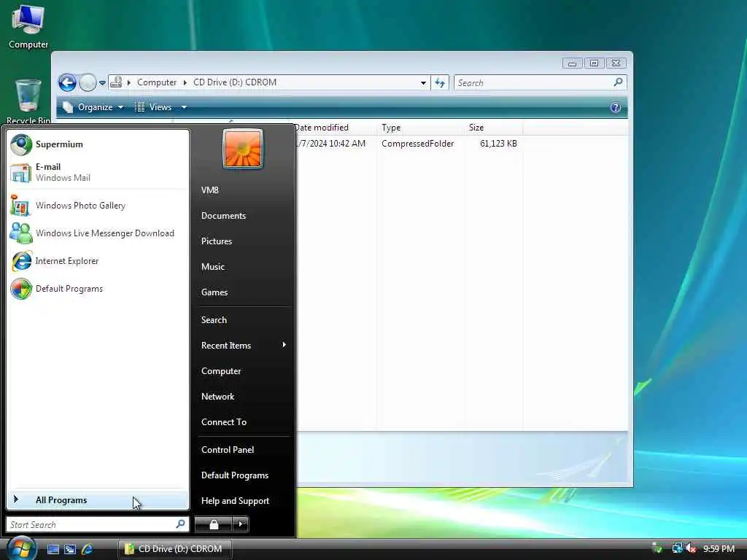This screenshot has width=747, height=560.
Task: Select the CompressedFolder type cell
Action: coord(418,144)
